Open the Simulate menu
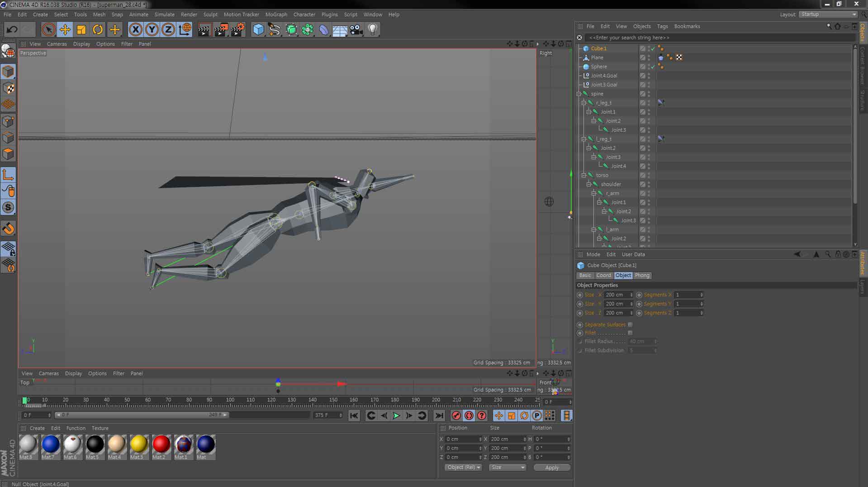Image resolution: width=868 pixels, height=487 pixels. click(x=164, y=14)
